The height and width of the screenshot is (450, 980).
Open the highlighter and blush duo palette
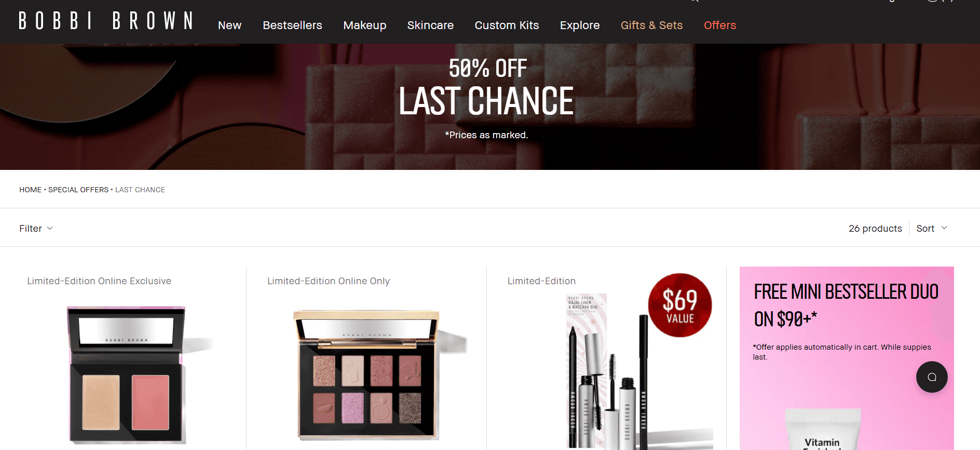[x=127, y=375]
